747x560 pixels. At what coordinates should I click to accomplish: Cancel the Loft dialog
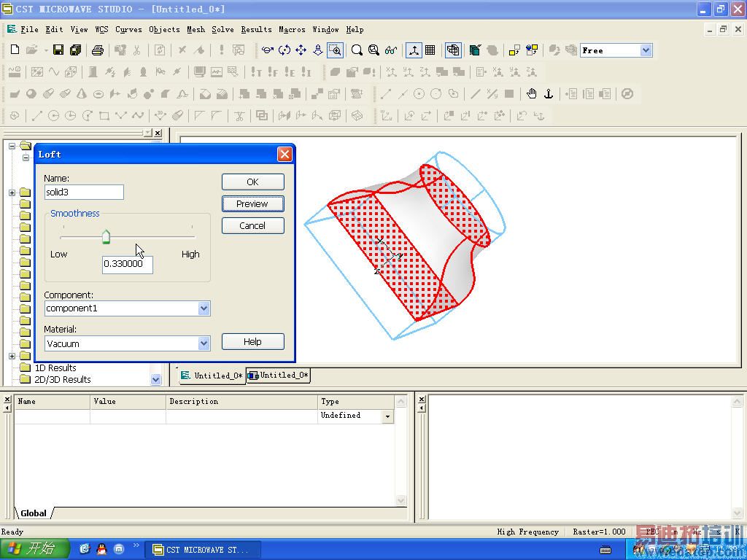pyautogui.click(x=253, y=226)
